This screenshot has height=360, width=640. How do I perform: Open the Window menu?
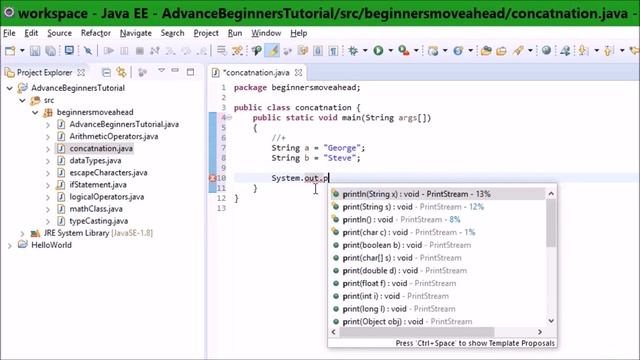pyautogui.click(x=266, y=33)
